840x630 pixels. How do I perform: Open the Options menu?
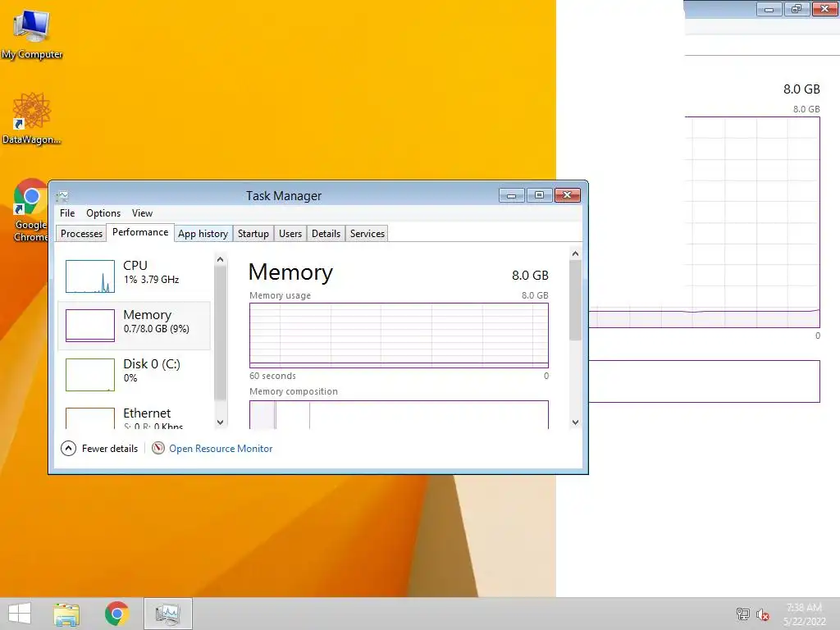click(103, 213)
